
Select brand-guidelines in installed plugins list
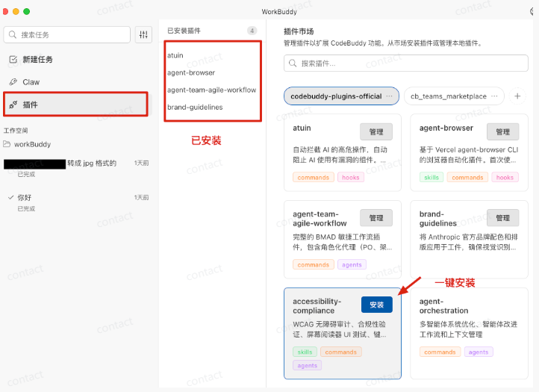(x=195, y=107)
